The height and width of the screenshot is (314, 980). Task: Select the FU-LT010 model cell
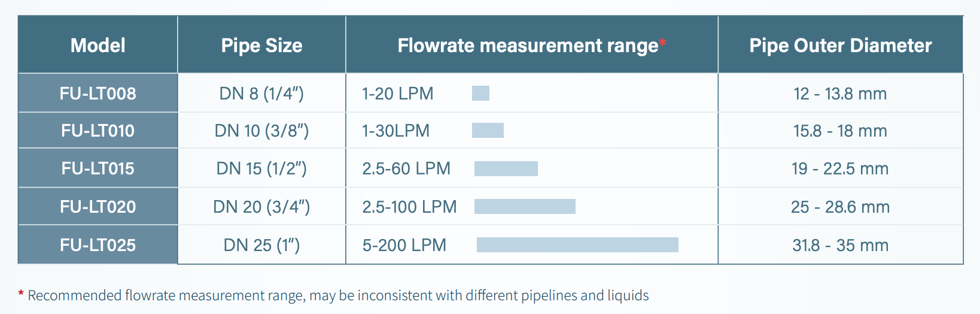(98, 131)
